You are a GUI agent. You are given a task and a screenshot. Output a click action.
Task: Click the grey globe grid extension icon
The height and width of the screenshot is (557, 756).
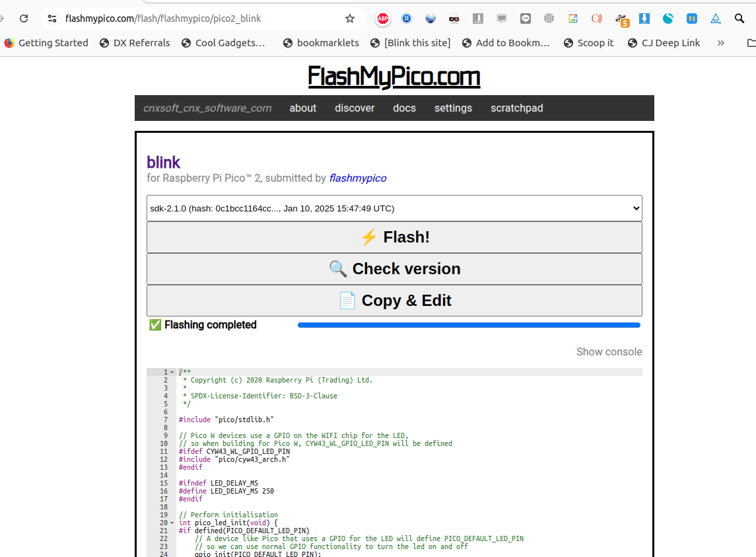[x=549, y=19]
